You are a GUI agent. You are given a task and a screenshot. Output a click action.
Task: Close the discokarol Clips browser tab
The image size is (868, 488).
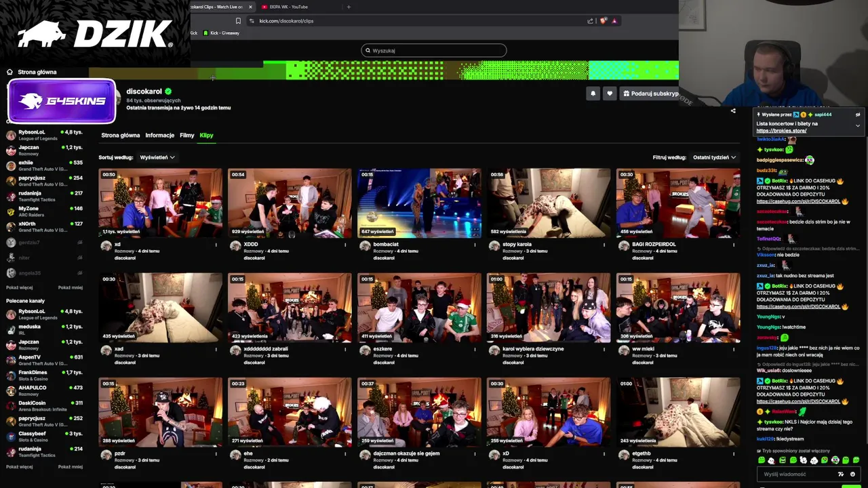point(250,7)
